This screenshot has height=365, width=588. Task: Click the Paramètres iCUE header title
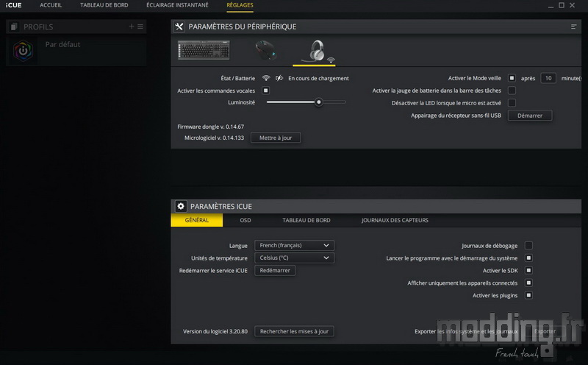click(x=221, y=206)
